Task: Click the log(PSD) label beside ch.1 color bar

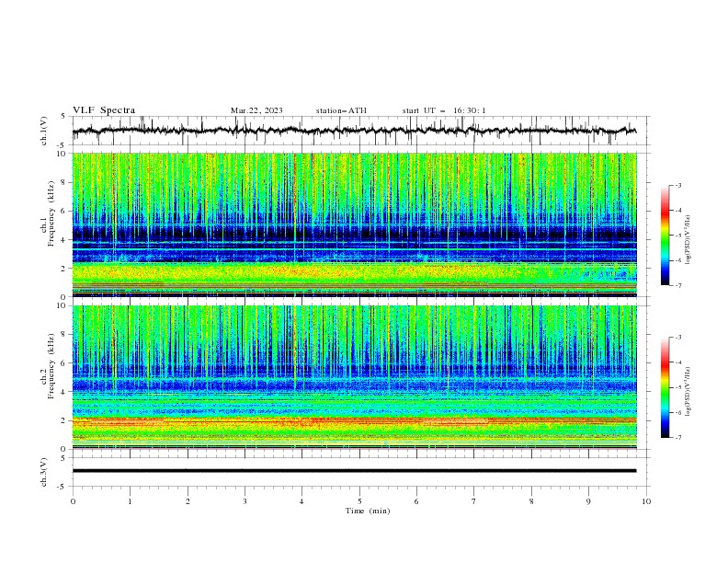Action: (688, 240)
